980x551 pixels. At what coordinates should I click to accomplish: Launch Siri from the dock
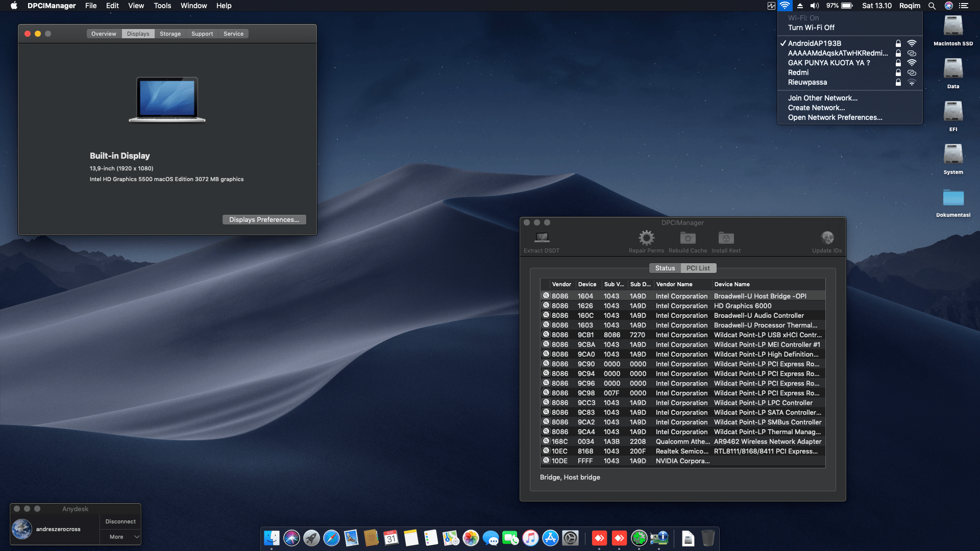tap(291, 538)
